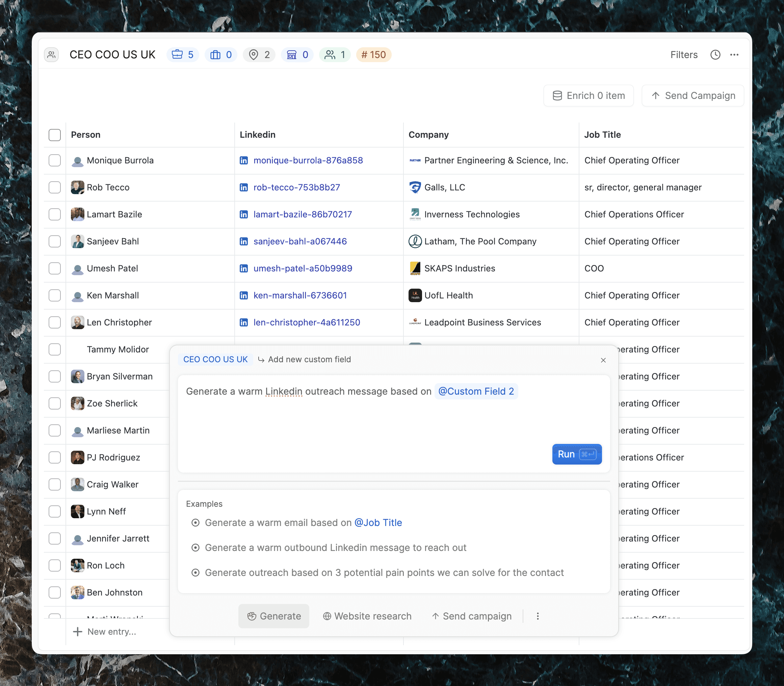Click the history clock icon
Viewport: 784px width, 686px height.
[715, 55]
